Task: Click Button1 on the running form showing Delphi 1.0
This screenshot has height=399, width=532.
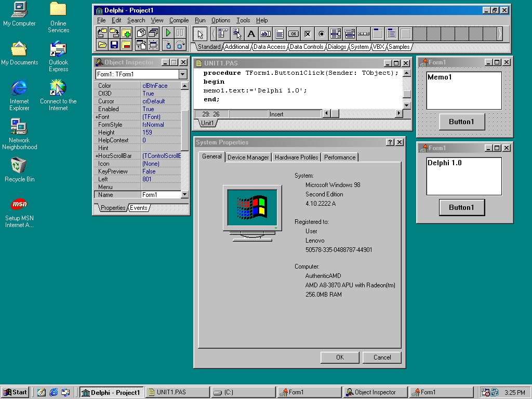Action: (x=462, y=207)
